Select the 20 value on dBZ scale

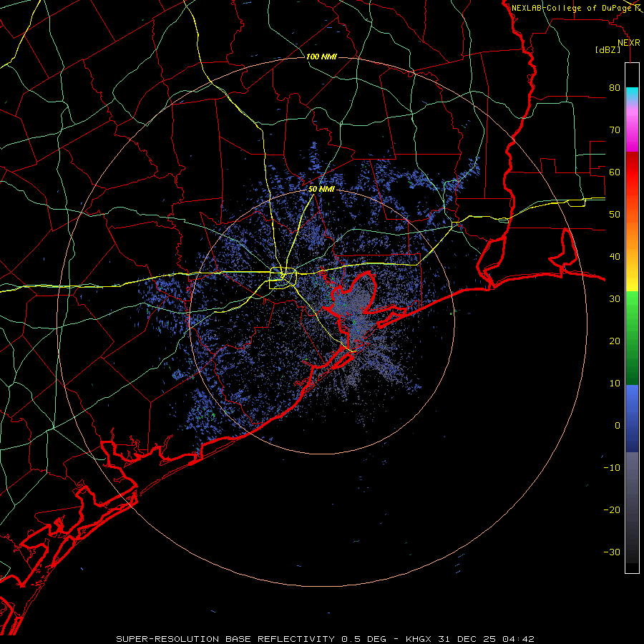[x=615, y=341]
